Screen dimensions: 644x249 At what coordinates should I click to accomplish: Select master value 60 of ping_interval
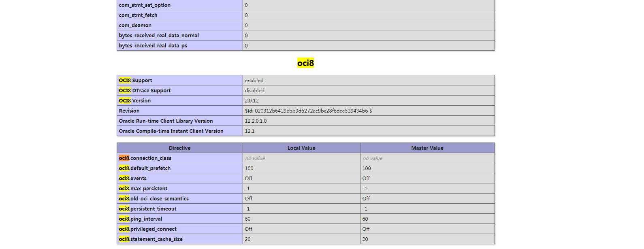(x=365, y=219)
